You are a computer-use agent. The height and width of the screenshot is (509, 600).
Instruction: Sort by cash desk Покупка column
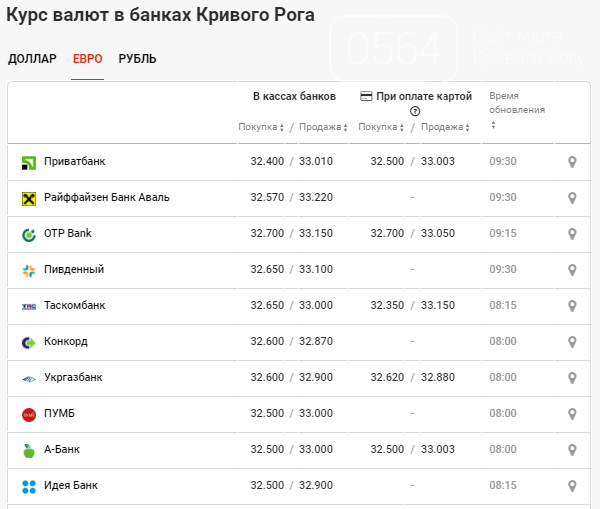[x=261, y=127]
